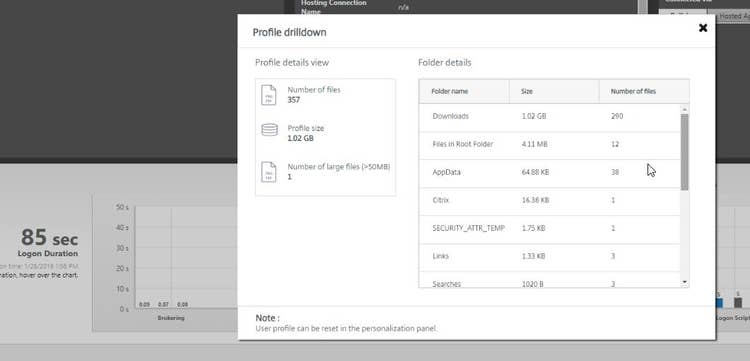
Task: Click the Hosting Connection Name label behind dialog
Action: pos(333,7)
